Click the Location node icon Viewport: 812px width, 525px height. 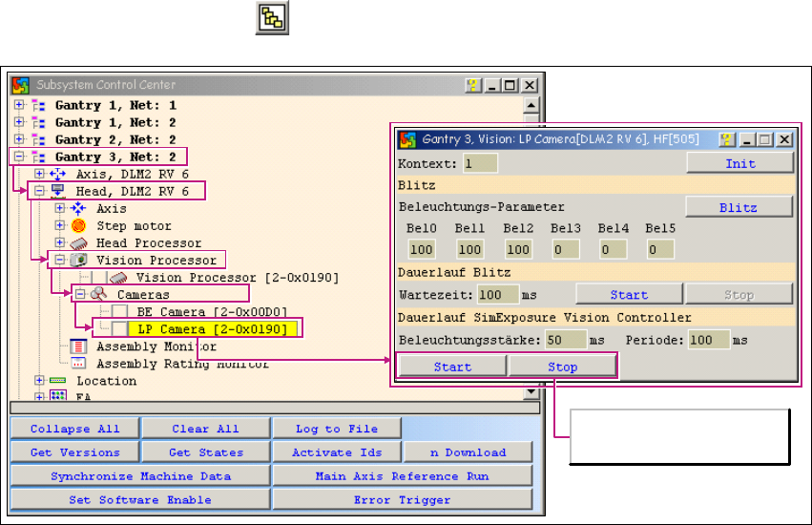(x=59, y=381)
